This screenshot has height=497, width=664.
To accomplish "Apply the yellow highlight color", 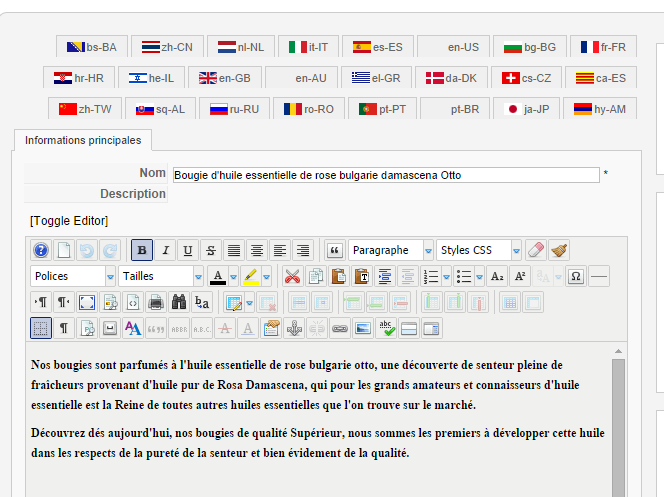I will pos(251,276).
